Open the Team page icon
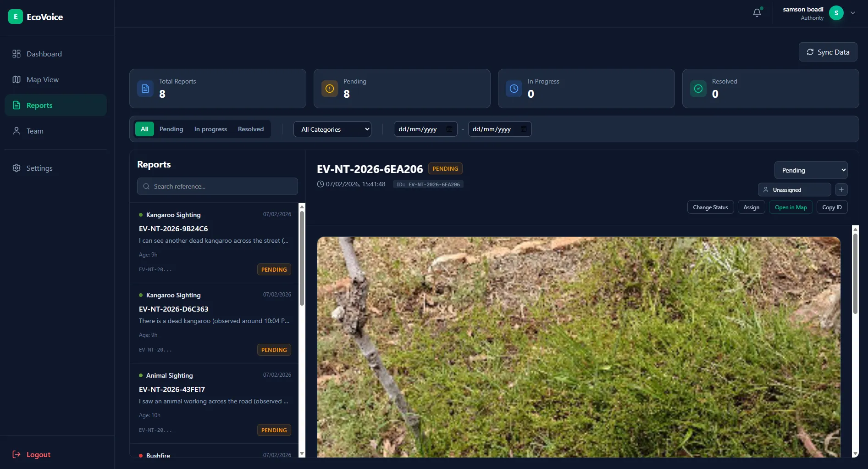The height and width of the screenshot is (469, 868). pyautogui.click(x=17, y=131)
